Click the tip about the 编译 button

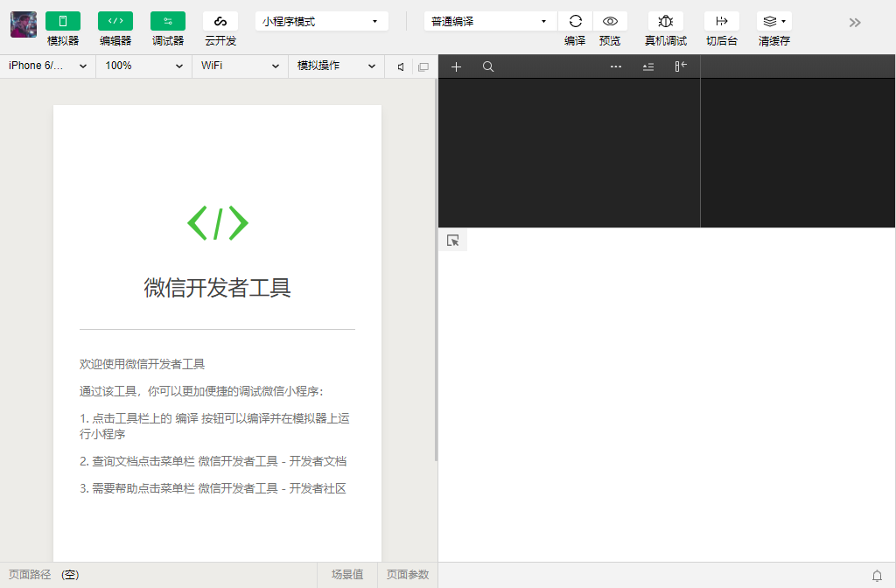pos(215,426)
